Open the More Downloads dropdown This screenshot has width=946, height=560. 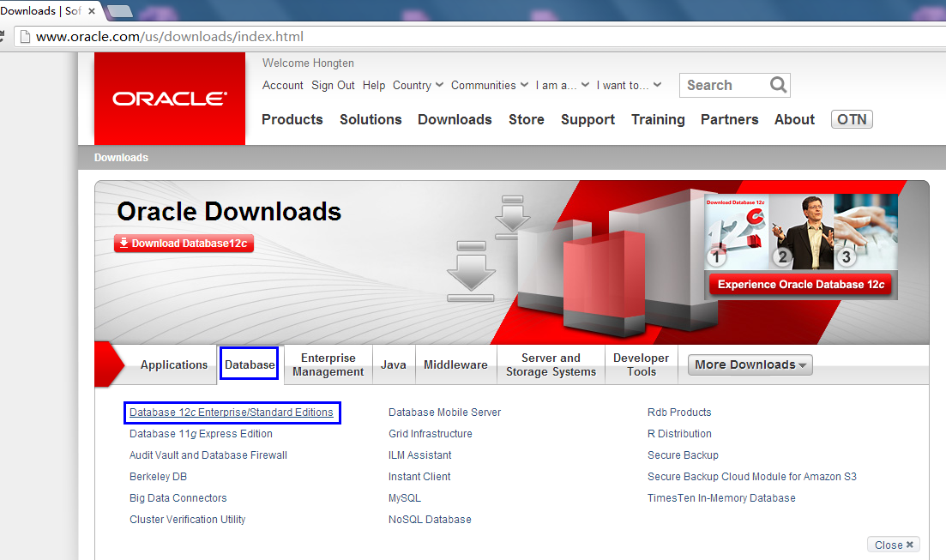(x=750, y=364)
